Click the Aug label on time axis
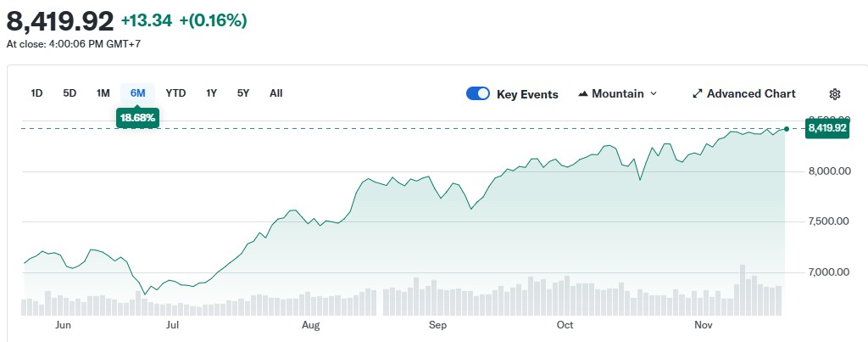This screenshot has width=868, height=342. (310, 325)
